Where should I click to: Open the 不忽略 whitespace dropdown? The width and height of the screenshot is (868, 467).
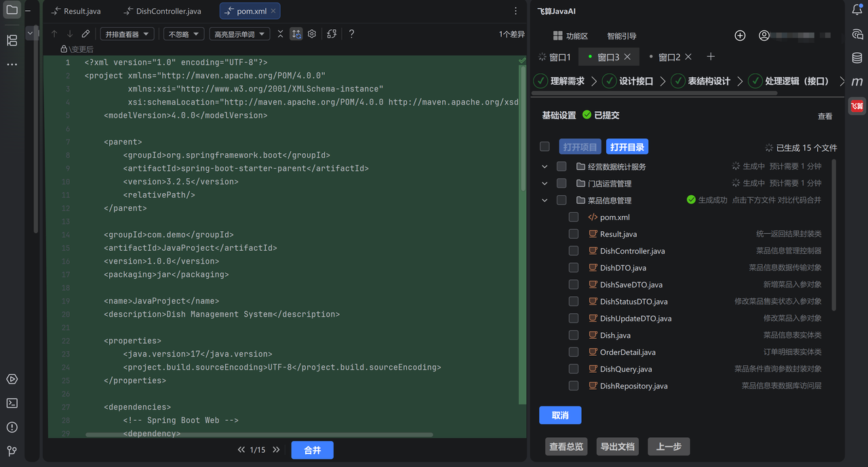184,34
